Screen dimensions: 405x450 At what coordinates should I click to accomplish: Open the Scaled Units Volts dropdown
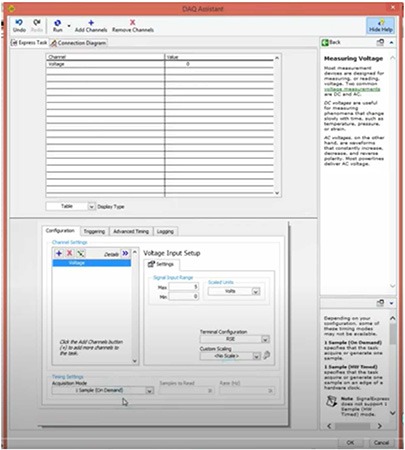coord(234,291)
